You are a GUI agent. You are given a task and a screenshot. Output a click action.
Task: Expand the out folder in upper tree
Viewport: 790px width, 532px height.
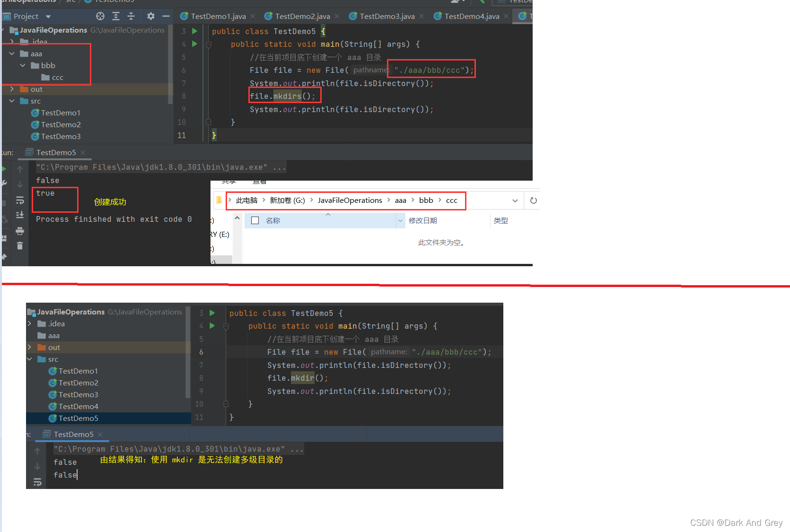(x=12, y=89)
